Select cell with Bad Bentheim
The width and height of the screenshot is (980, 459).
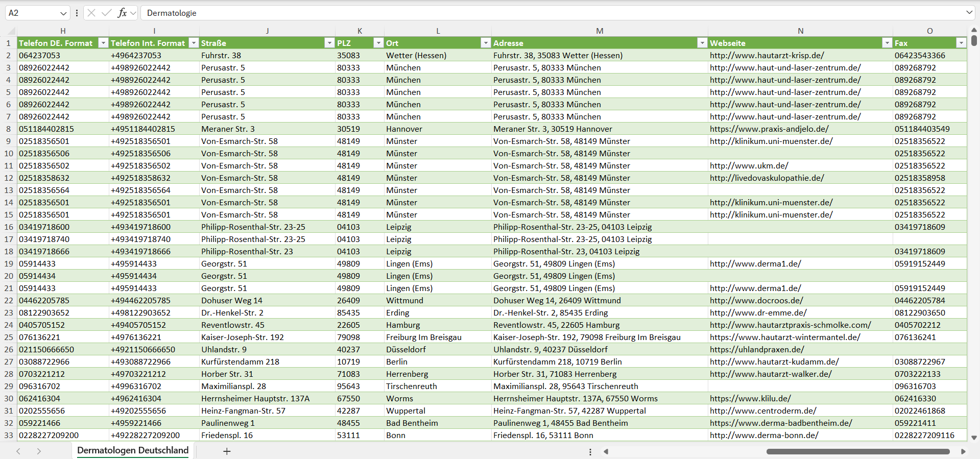click(438, 423)
